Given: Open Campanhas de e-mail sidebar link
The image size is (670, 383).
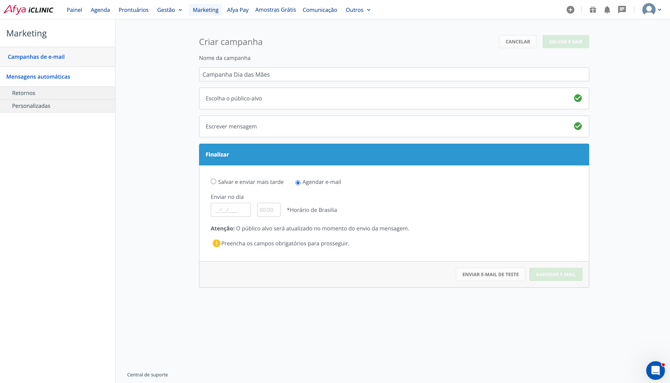Looking at the screenshot, I should pos(36,57).
